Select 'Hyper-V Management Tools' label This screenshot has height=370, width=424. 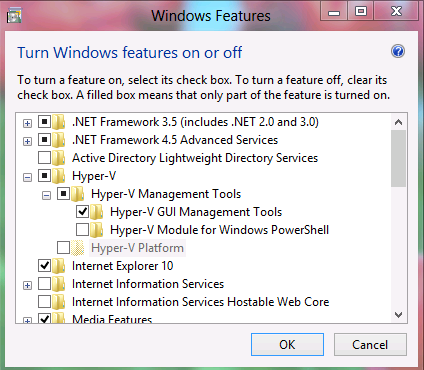tap(166, 194)
